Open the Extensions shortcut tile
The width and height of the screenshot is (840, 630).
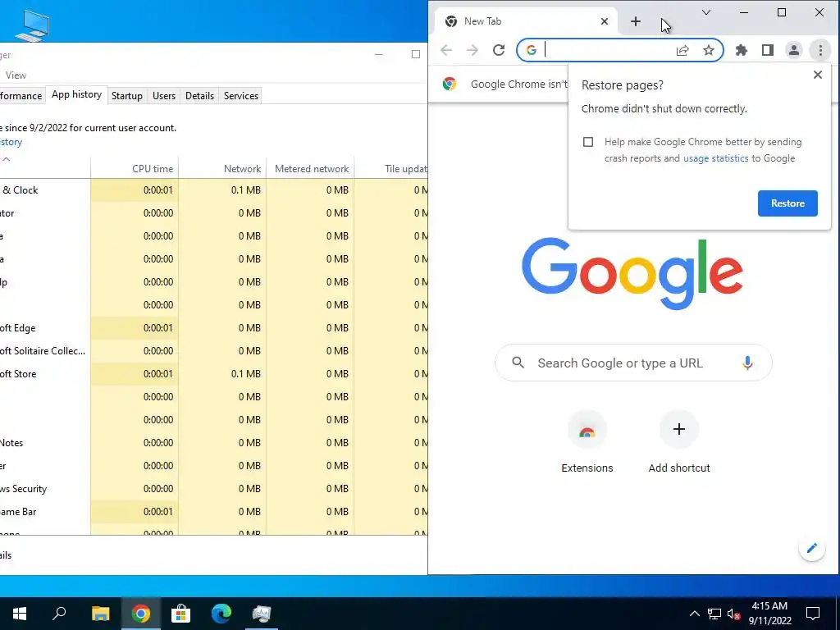coord(587,442)
